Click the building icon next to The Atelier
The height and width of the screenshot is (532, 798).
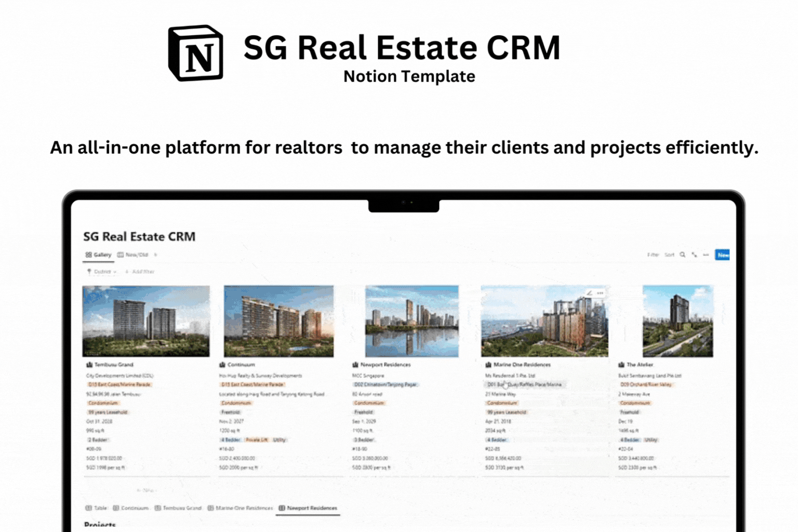click(x=621, y=365)
